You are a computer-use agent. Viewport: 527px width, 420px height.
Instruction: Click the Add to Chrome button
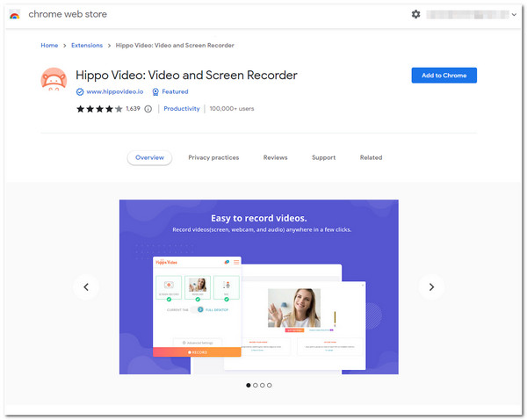444,76
